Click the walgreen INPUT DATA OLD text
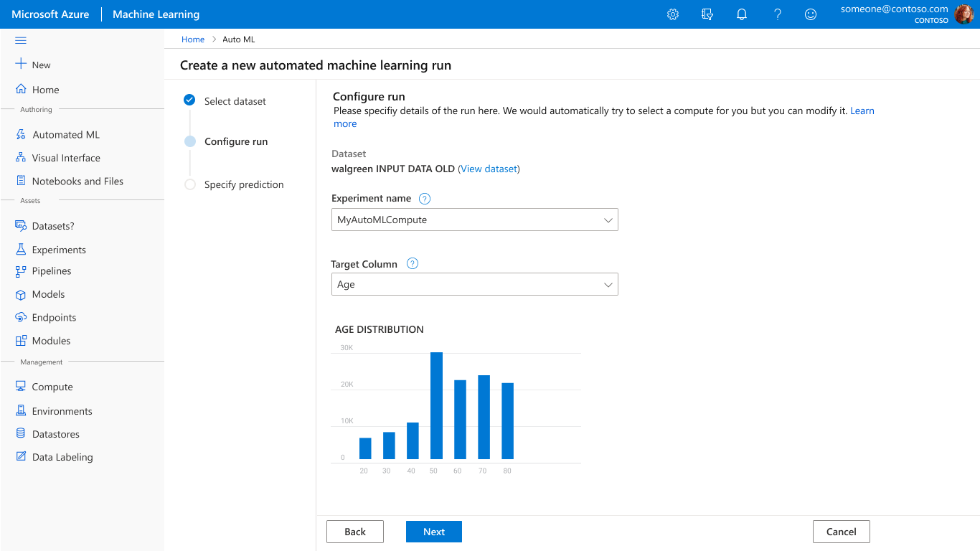 (x=393, y=169)
